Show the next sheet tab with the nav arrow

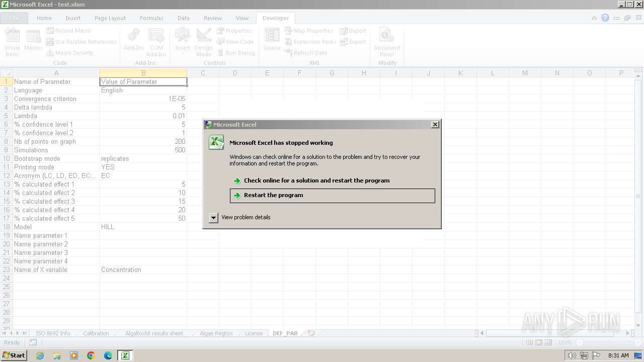[x=18, y=333]
